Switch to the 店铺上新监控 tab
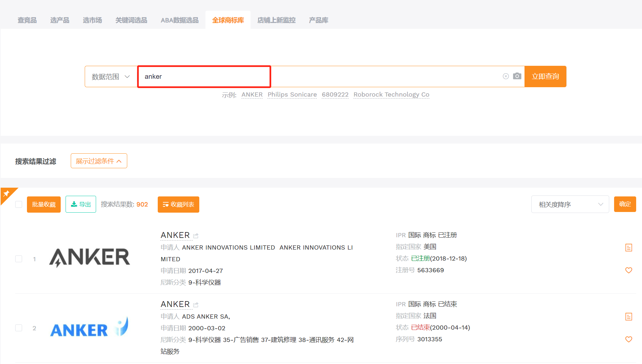The image size is (642, 364). point(277,20)
